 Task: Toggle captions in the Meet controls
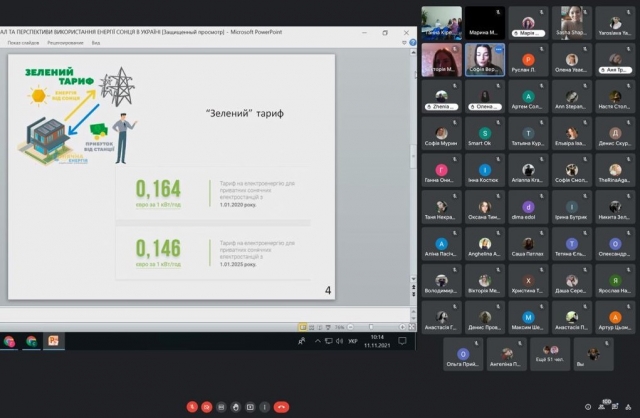[221, 407]
